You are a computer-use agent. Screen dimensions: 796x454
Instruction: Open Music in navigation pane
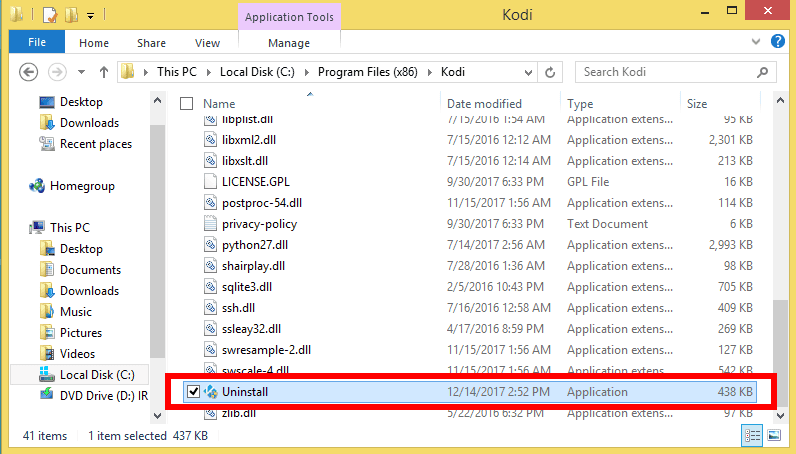click(x=76, y=311)
